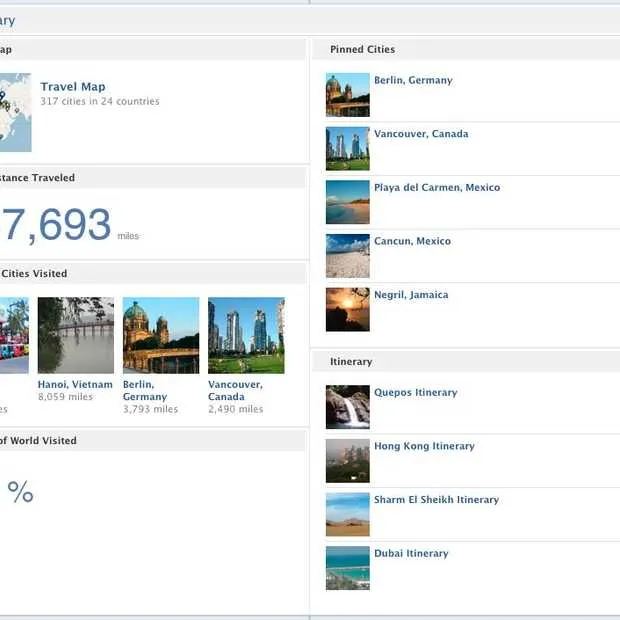Click the Dubai coastline thumbnail

coord(348,568)
